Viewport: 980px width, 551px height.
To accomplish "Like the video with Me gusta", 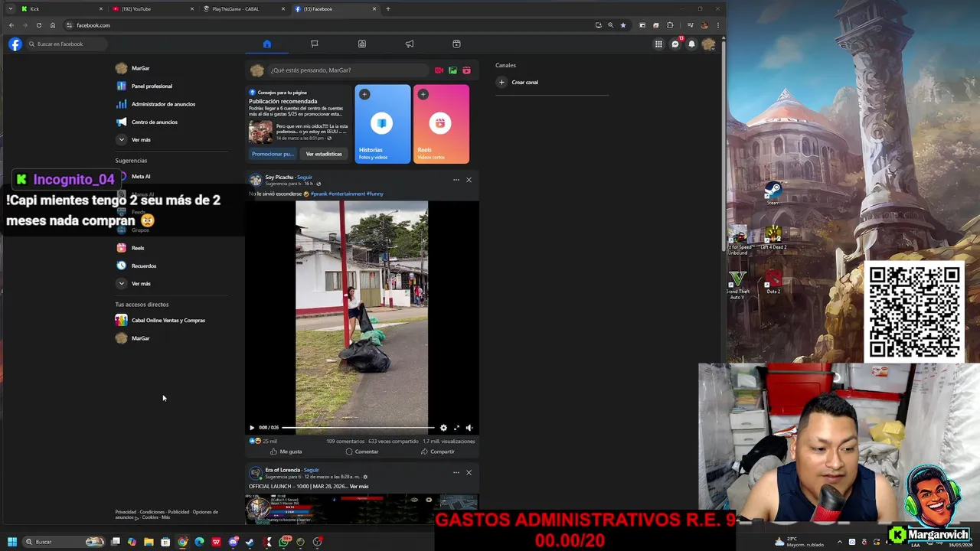I will coord(286,452).
